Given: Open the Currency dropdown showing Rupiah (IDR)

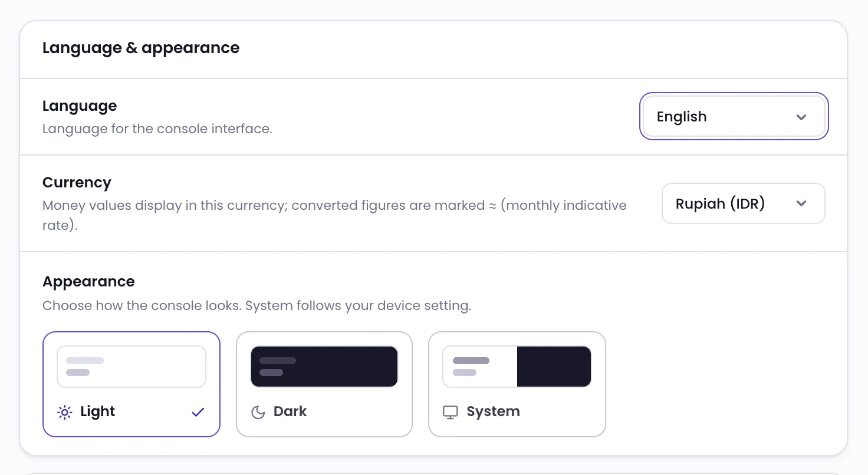Looking at the screenshot, I should (x=743, y=203).
